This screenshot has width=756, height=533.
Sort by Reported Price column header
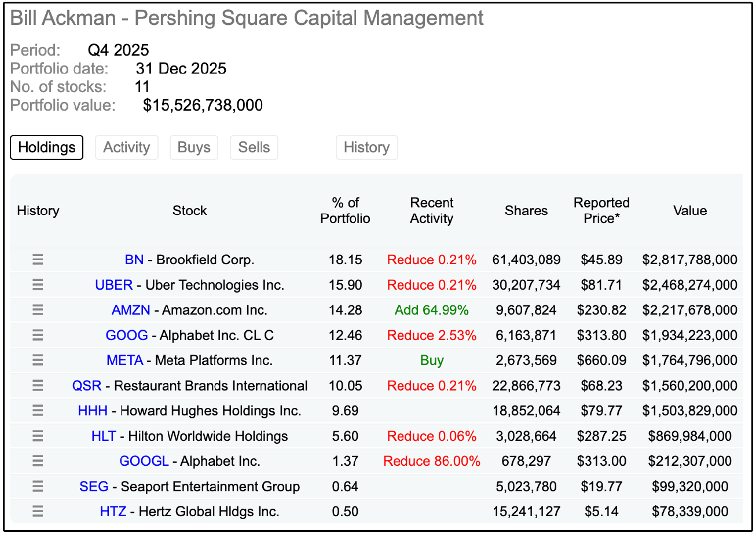click(602, 211)
